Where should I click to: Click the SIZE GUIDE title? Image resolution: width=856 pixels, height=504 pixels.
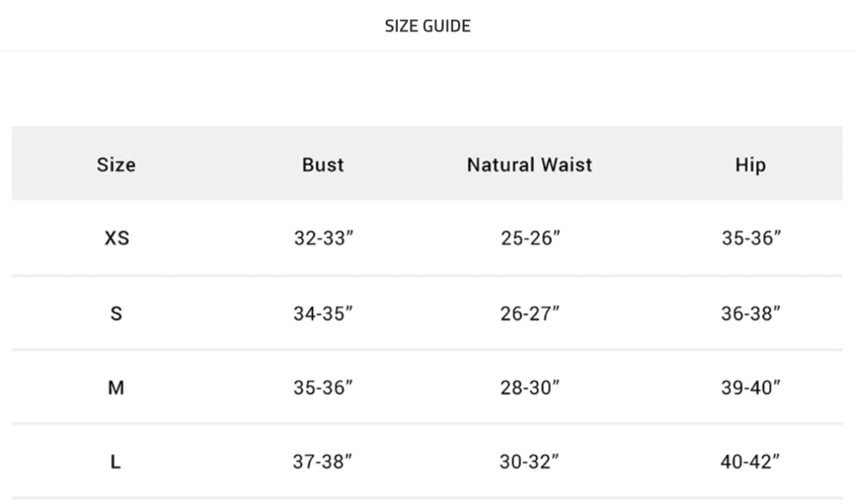click(x=427, y=26)
